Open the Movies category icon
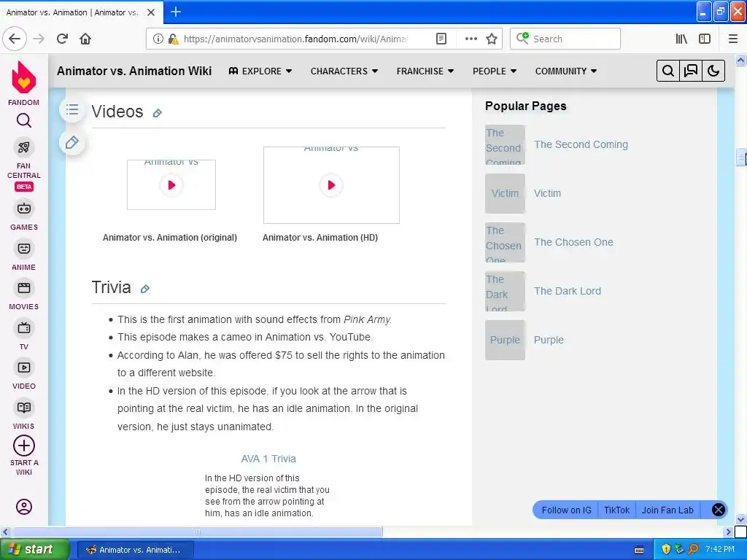 24,288
